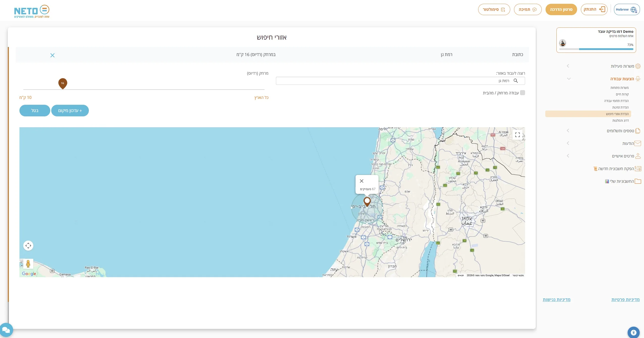Screen dimensions: 644x338
Task: Click the brown location pin on map
Action: (x=367, y=202)
